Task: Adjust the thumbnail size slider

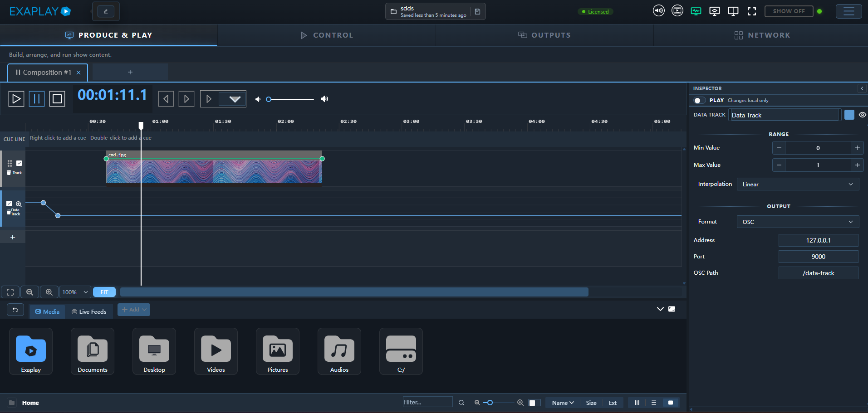Action: click(490, 403)
